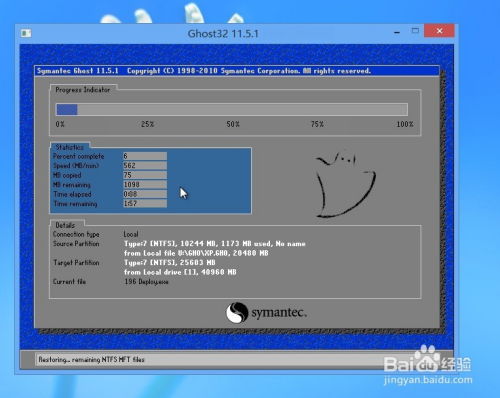Click the Restoring status bar text
Viewport: 500px width, 398px height.
(x=91, y=360)
